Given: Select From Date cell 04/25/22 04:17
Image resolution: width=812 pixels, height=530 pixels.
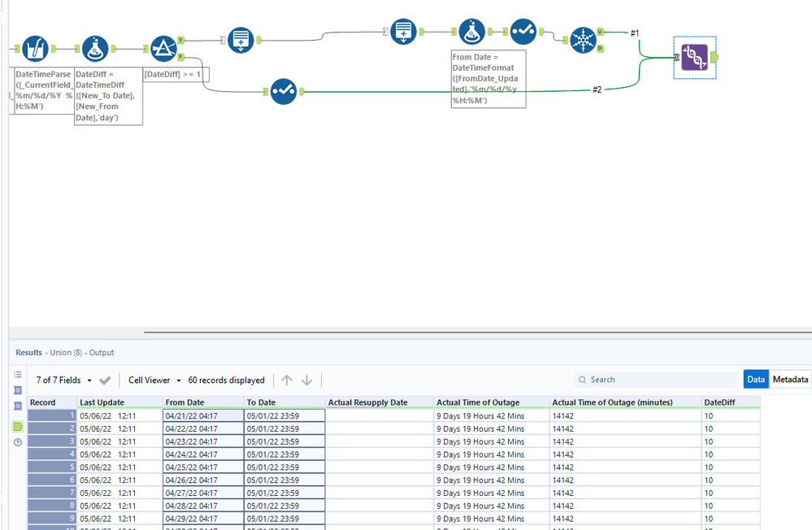Looking at the screenshot, I should (x=203, y=467).
